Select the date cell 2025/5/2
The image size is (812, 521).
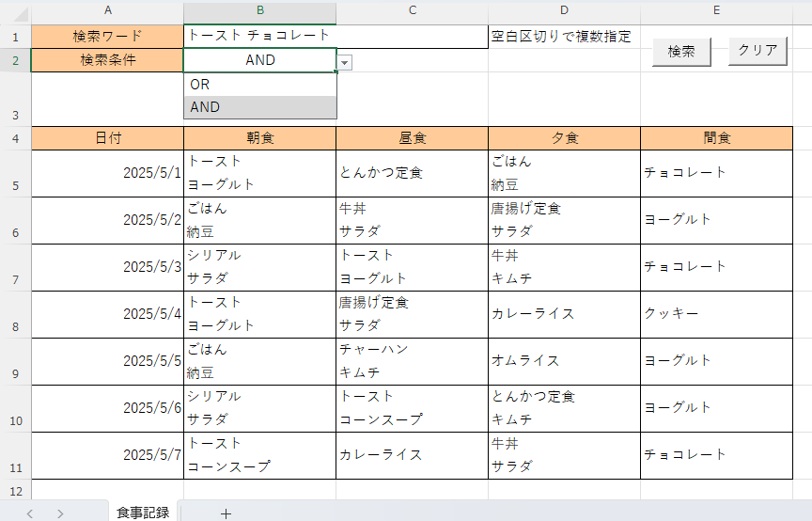pos(108,220)
